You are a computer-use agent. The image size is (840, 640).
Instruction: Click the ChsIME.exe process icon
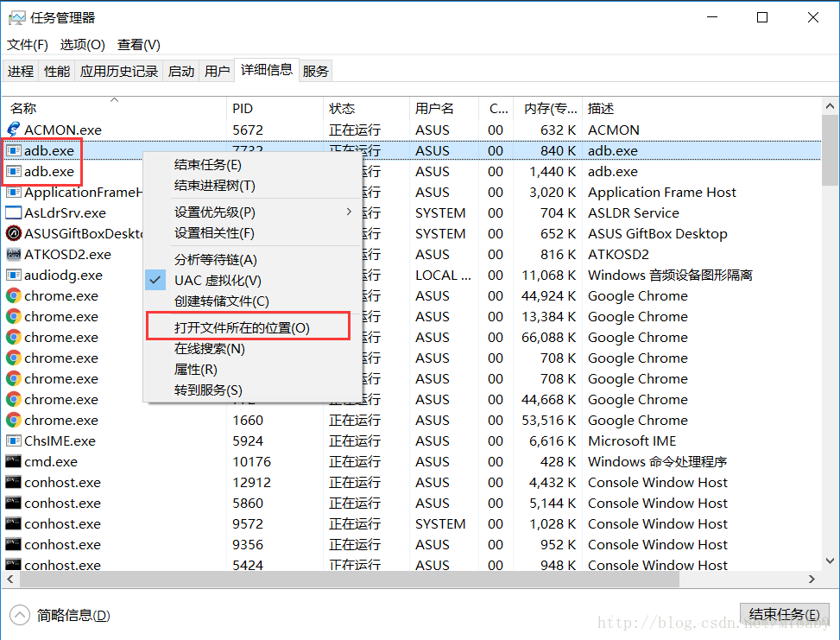point(14,440)
